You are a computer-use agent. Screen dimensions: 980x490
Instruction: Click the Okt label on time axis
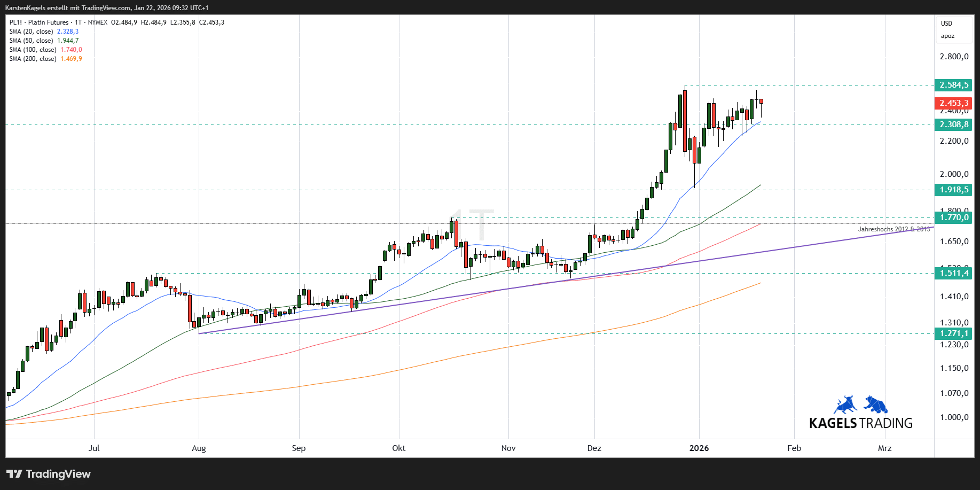point(398,448)
